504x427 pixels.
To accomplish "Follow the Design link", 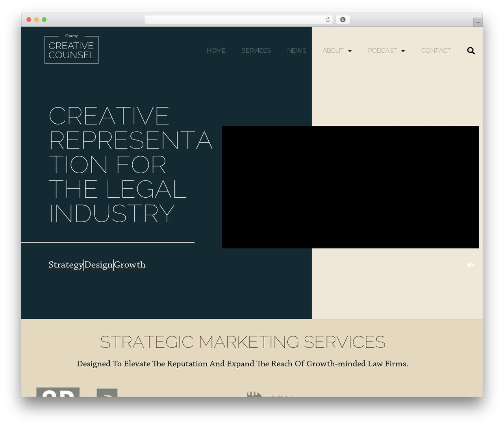I will pyautogui.click(x=98, y=265).
